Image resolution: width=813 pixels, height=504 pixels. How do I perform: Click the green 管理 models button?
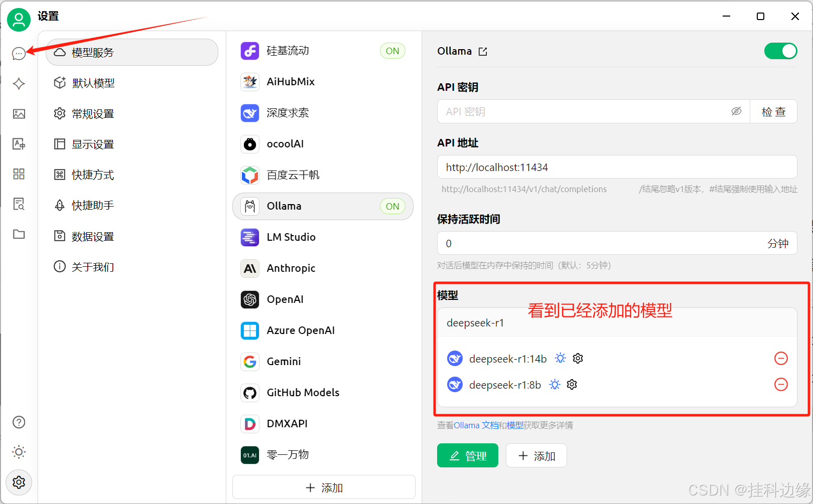click(x=468, y=455)
